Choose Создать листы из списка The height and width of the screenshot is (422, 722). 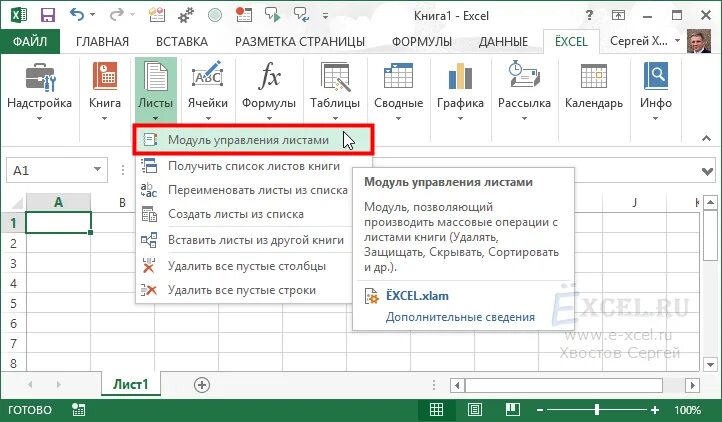pyautogui.click(x=245, y=214)
